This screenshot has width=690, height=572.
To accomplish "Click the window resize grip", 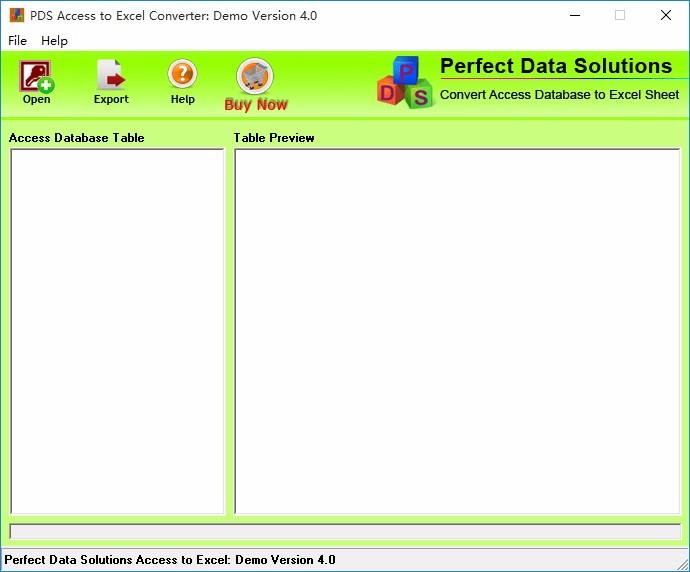I will (x=683, y=565).
